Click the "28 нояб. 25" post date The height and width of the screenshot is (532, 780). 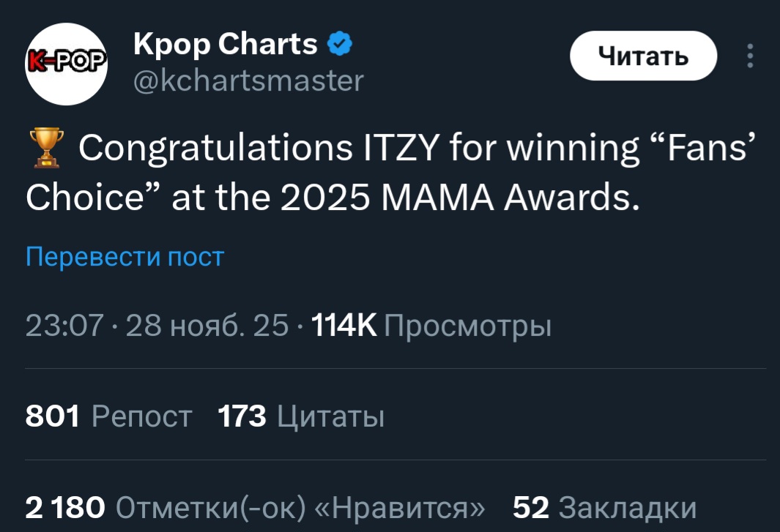tap(207, 326)
